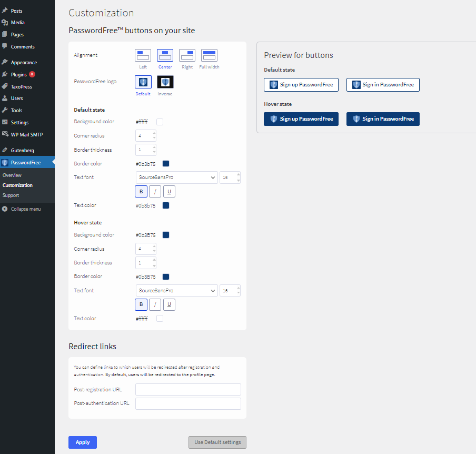Viewport: 476px width, 454px height.
Task: Open Default state Text font dropdown
Action: [176, 177]
